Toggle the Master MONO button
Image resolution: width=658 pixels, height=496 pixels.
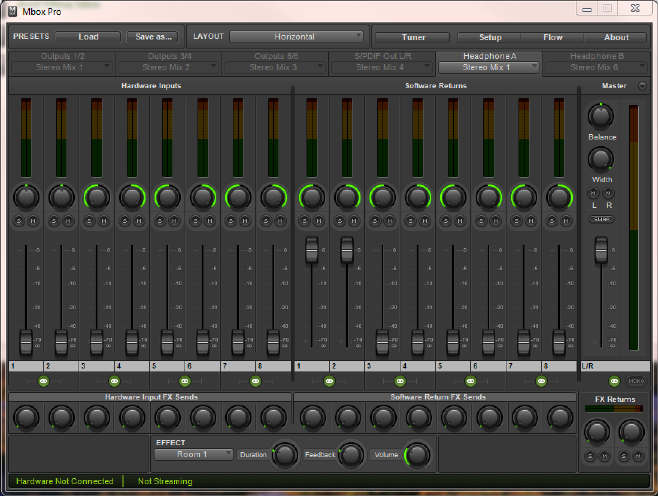tap(636, 381)
